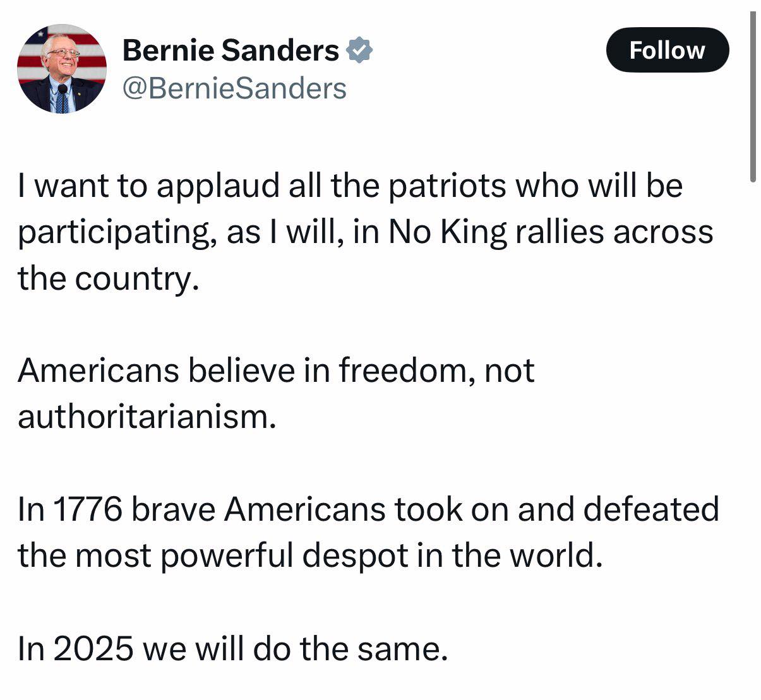Click the year "2025" in the last line
Viewport: 761px width, 700px height.
93,649
